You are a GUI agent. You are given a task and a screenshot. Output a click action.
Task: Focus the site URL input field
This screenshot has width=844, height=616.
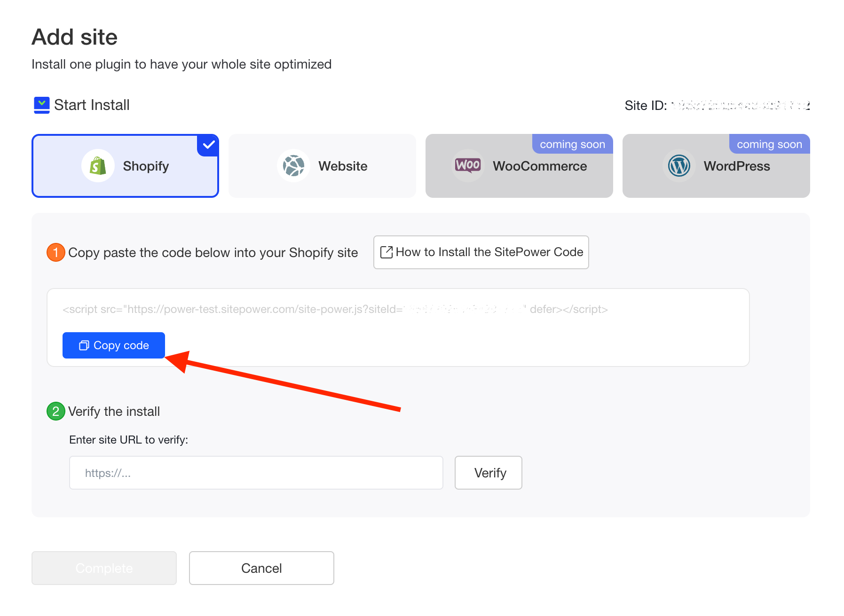[256, 473]
